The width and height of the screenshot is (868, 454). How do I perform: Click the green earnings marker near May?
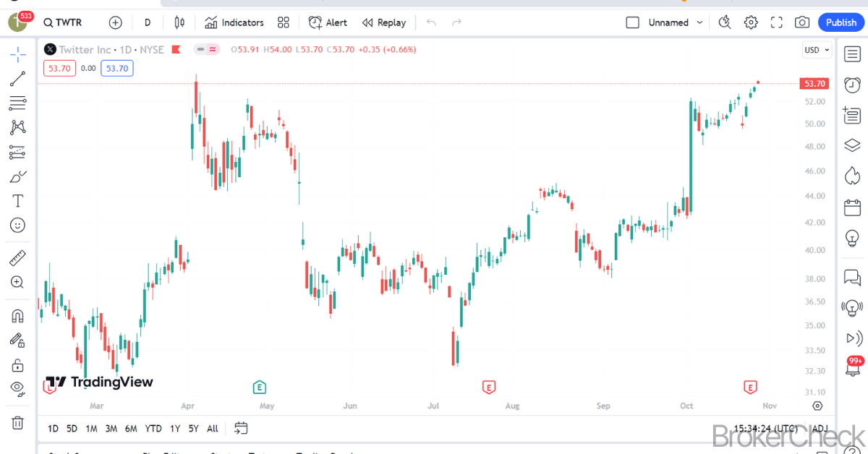click(x=260, y=387)
